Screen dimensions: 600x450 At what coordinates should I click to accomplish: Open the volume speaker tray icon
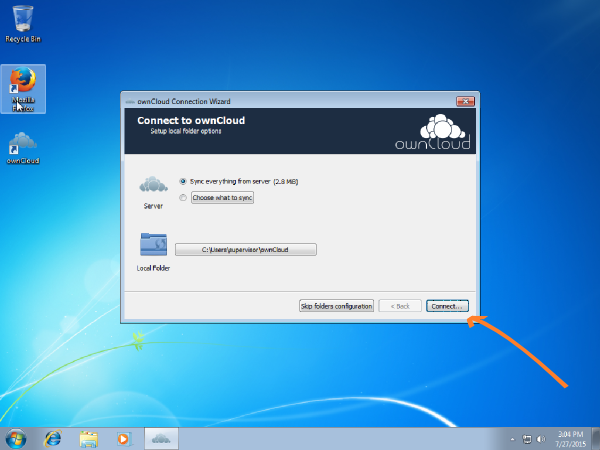(x=541, y=439)
